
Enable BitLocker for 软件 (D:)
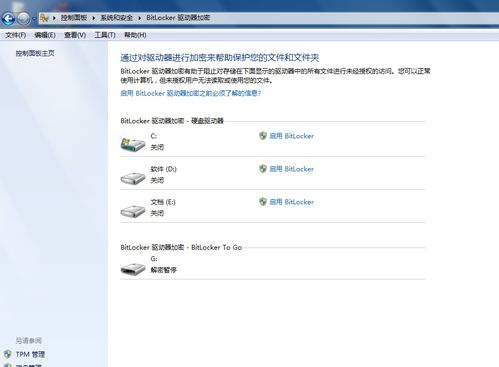291,169
